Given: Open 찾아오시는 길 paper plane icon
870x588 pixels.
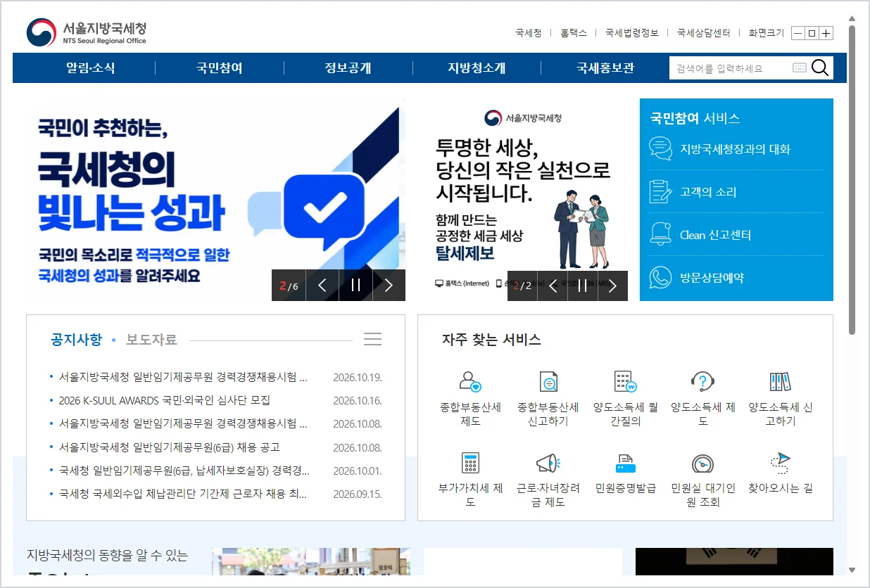Looking at the screenshot, I should (x=780, y=463).
